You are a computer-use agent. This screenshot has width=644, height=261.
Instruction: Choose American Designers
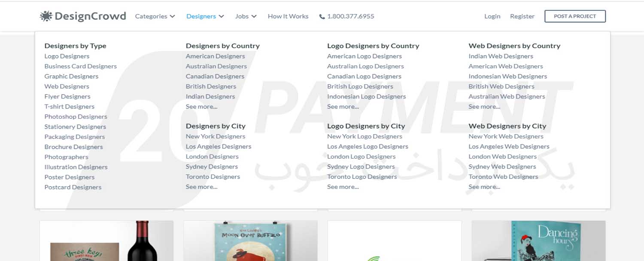point(216,56)
